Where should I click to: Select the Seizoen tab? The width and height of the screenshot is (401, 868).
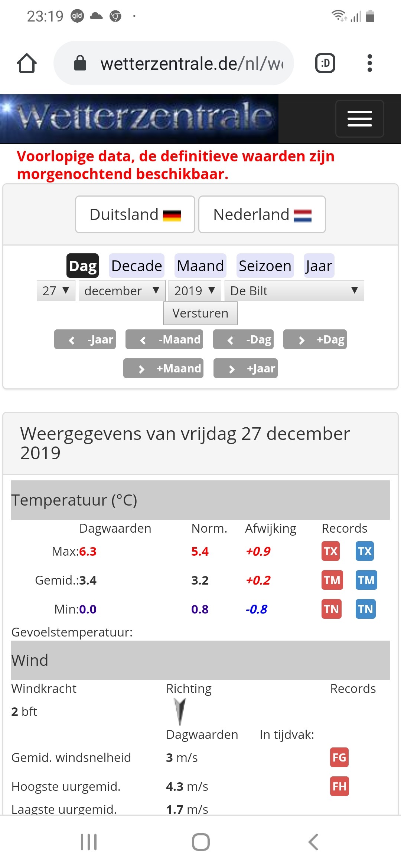point(265,266)
